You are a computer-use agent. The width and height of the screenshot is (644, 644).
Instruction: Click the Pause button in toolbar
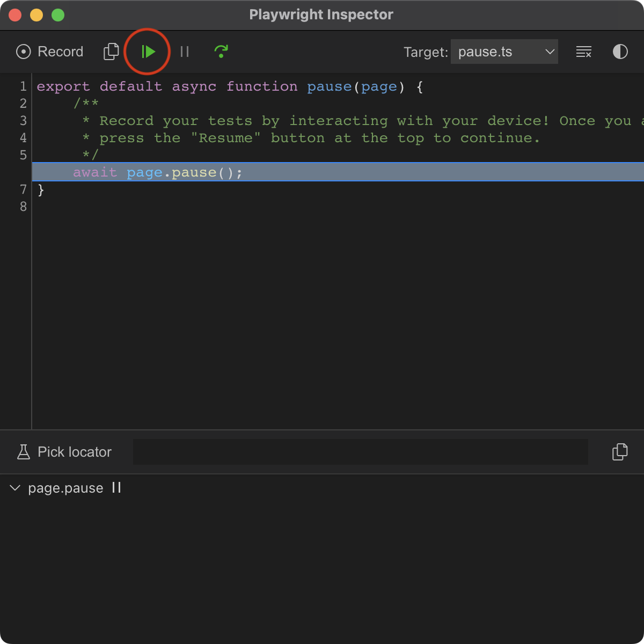[x=185, y=52]
